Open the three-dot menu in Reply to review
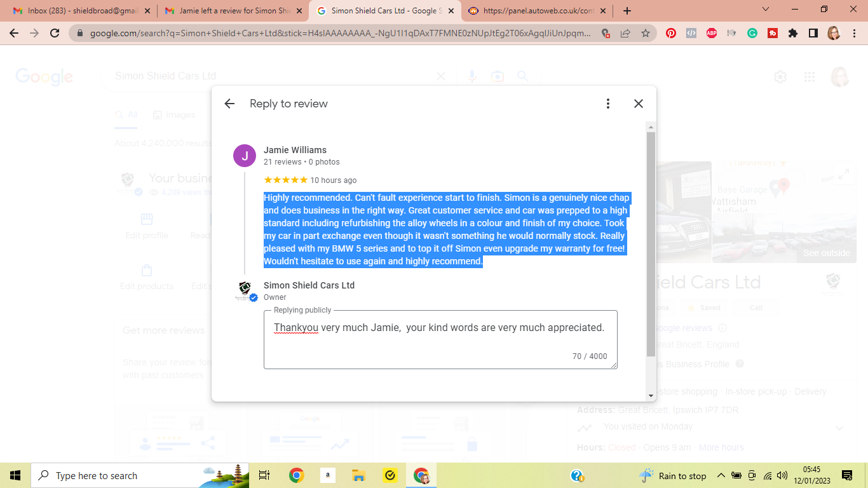868x488 pixels. tap(608, 104)
